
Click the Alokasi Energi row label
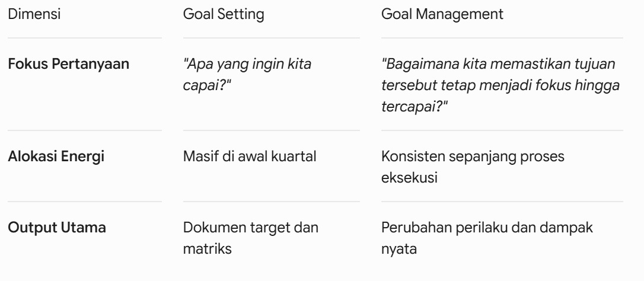[x=56, y=157]
